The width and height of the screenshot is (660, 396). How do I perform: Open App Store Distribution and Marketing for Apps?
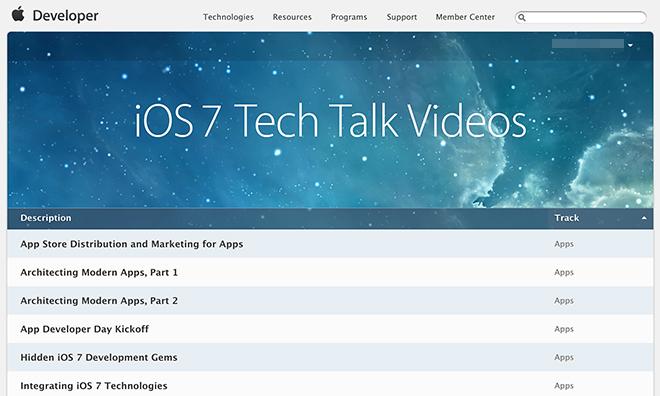coord(132,244)
